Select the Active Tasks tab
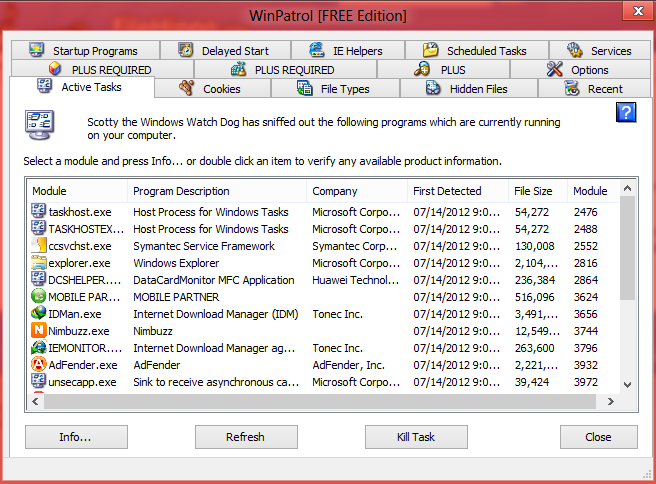This screenshot has height=484, width=656. [x=82, y=87]
